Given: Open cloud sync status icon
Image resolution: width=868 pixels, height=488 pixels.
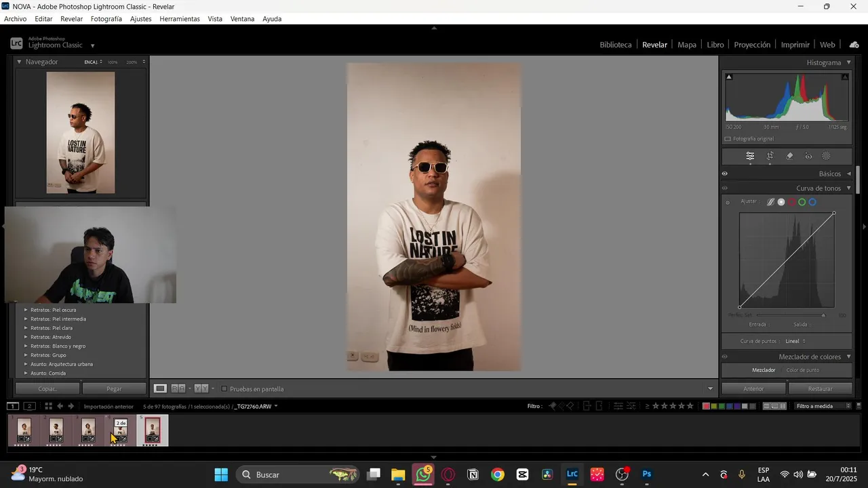Looking at the screenshot, I should [x=854, y=45].
